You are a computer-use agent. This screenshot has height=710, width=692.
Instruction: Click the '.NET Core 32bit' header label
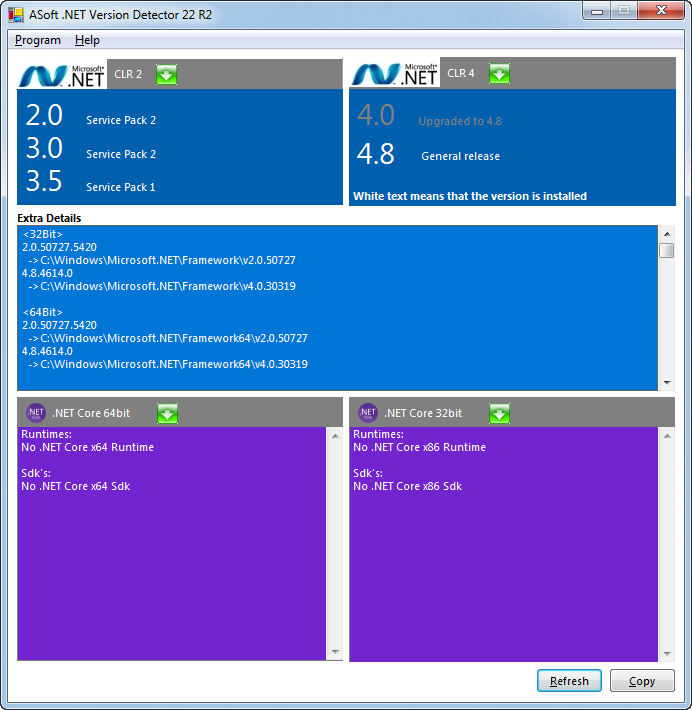pyautogui.click(x=423, y=413)
